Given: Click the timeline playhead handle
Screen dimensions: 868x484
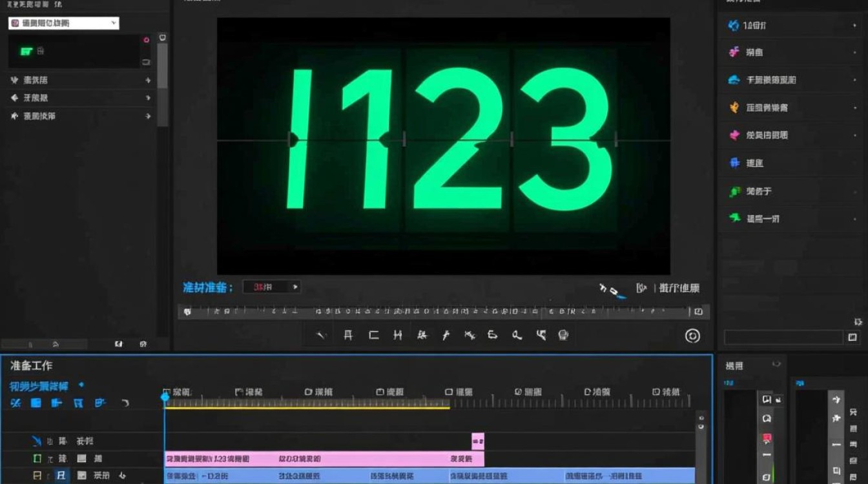Looking at the screenshot, I should (165, 397).
